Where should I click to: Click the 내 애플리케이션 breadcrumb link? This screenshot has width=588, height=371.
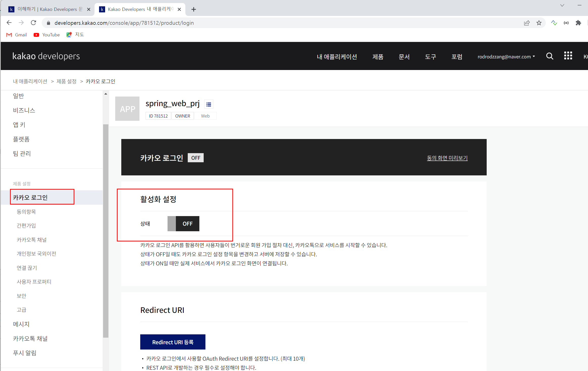coord(30,81)
